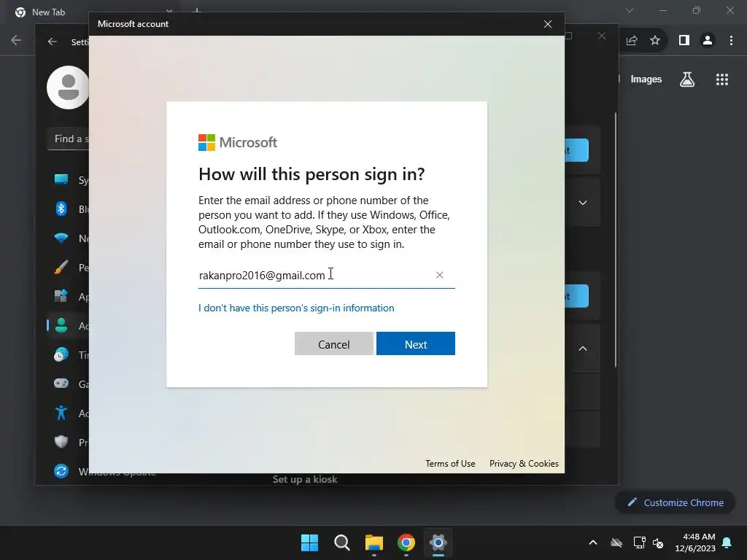This screenshot has width=747, height=560.
Task: Click the network display tray icon
Action: 639,542
